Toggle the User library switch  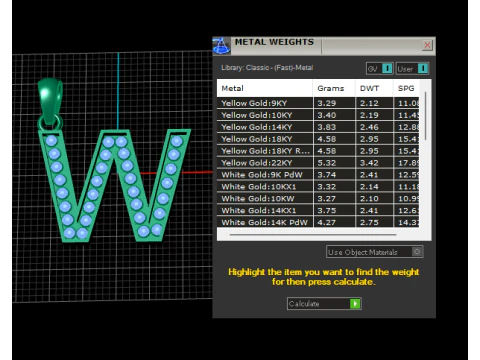(412, 69)
